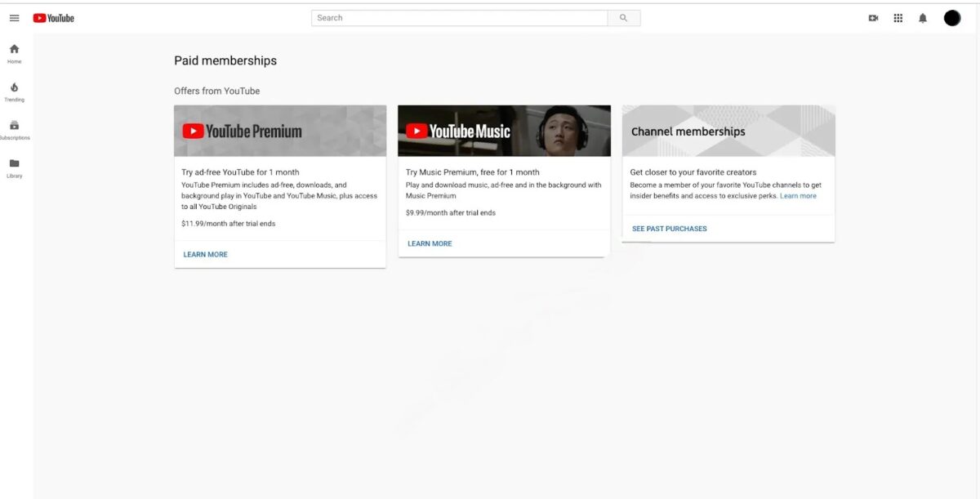
Task: Click $11.99/month after trial ends
Action: click(229, 224)
